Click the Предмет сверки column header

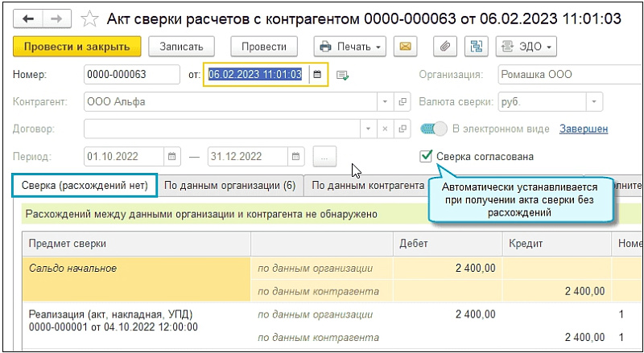coord(136,244)
